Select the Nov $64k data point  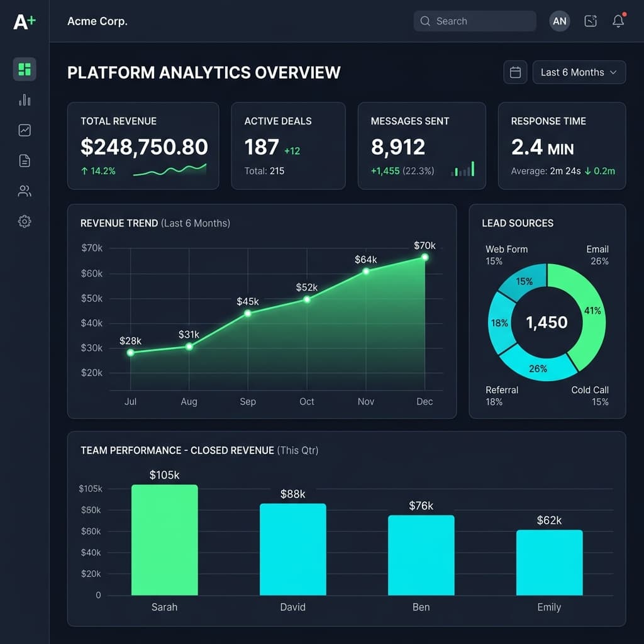coord(366,271)
